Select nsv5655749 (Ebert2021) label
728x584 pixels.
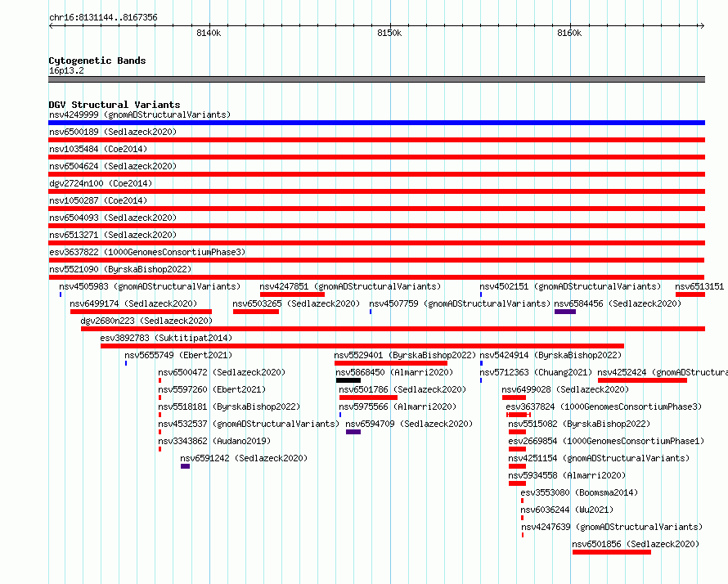pos(178,355)
